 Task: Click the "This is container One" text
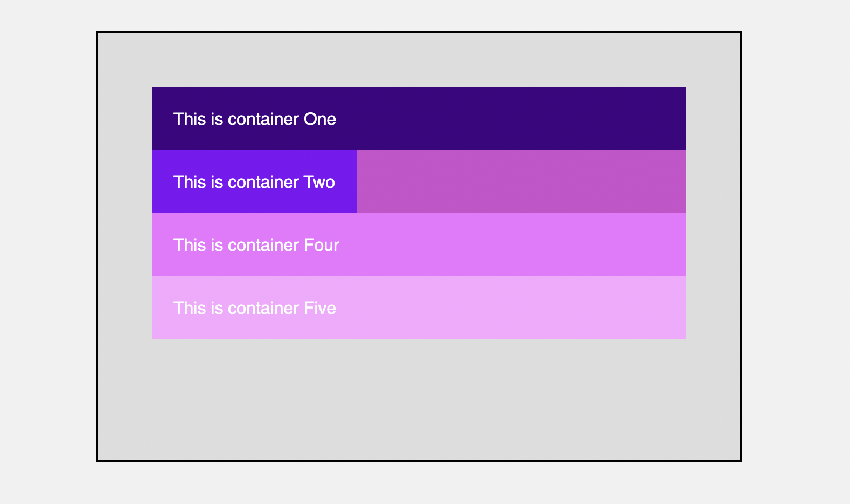254,119
